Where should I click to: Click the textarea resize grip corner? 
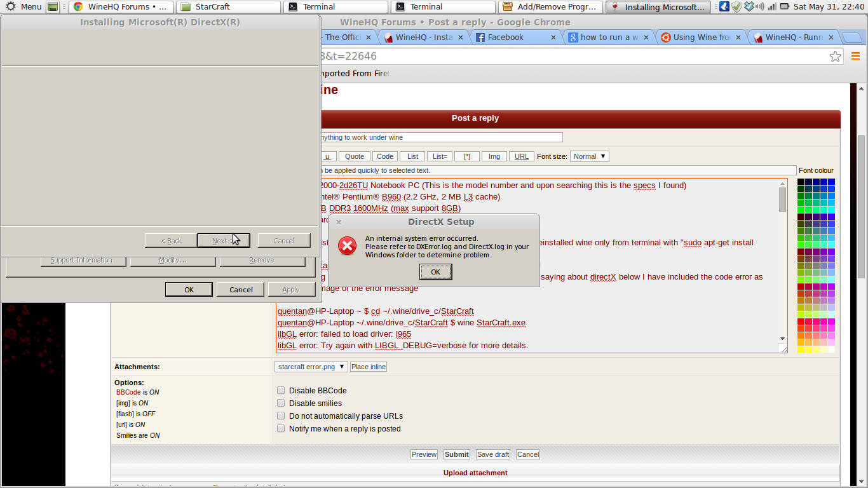(x=784, y=349)
